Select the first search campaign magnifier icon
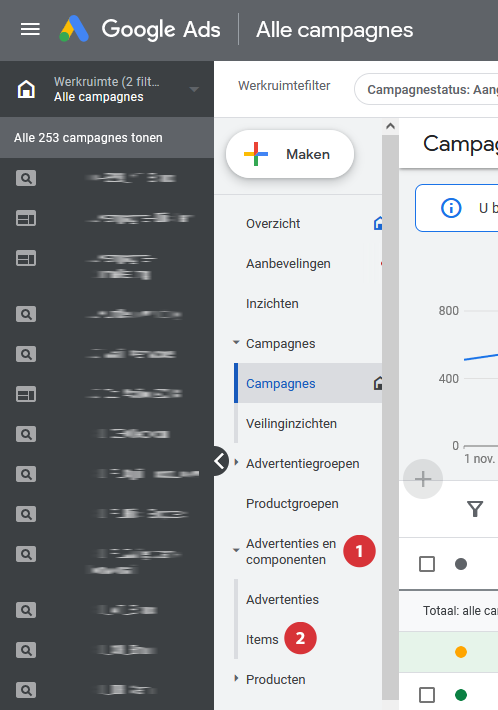The width and height of the screenshot is (498, 710). click(26, 178)
